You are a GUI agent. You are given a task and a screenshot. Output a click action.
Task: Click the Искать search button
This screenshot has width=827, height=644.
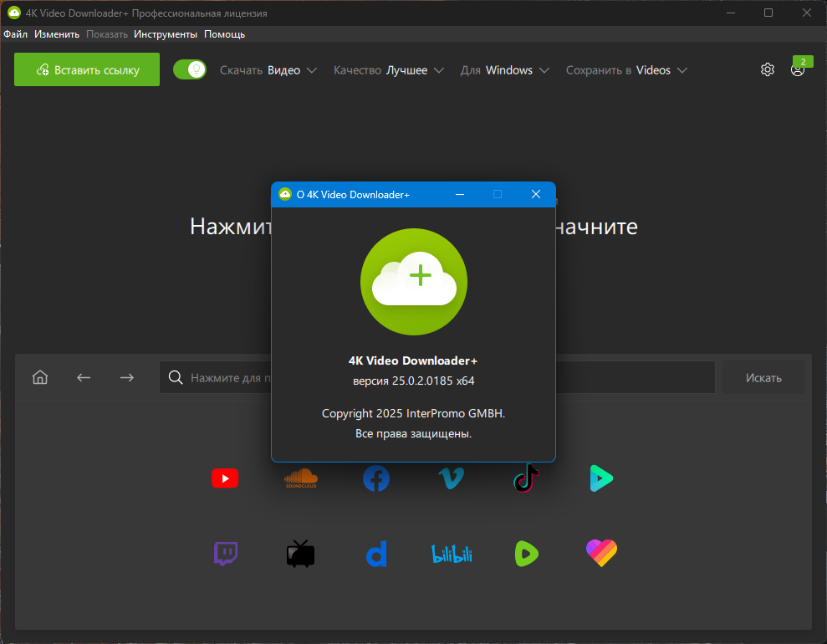(x=763, y=378)
